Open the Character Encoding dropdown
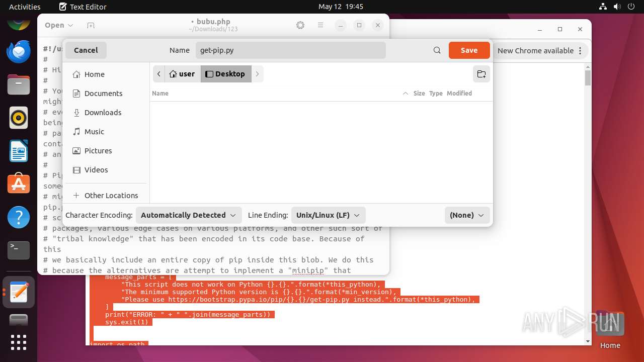The width and height of the screenshot is (644, 362). click(x=189, y=215)
